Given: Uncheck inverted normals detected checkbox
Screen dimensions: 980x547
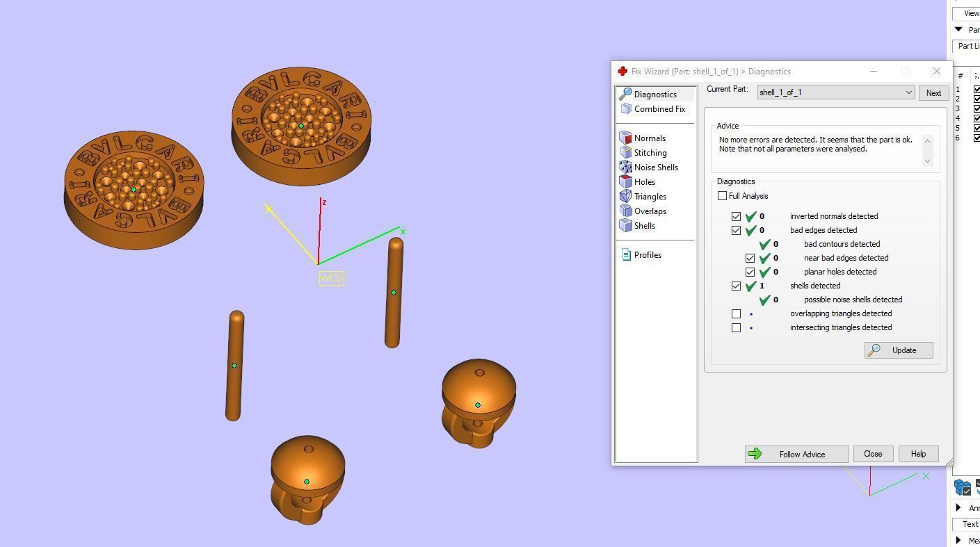Looking at the screenshot, I should point(736,216).
